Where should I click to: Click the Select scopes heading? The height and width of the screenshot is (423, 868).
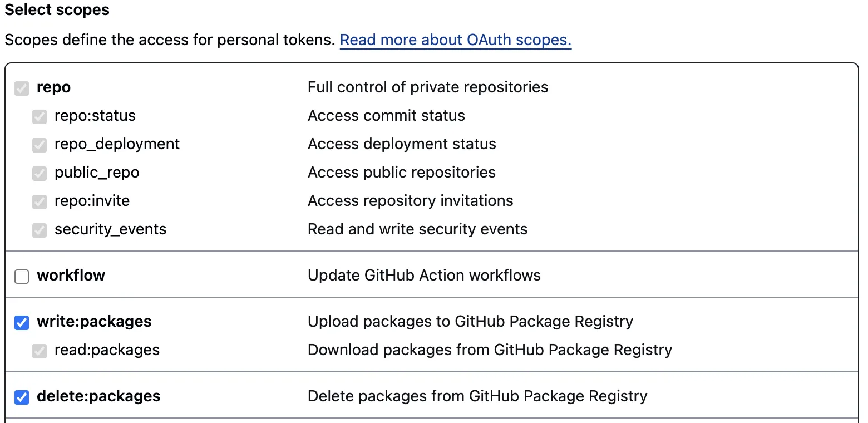click(57, 10)
